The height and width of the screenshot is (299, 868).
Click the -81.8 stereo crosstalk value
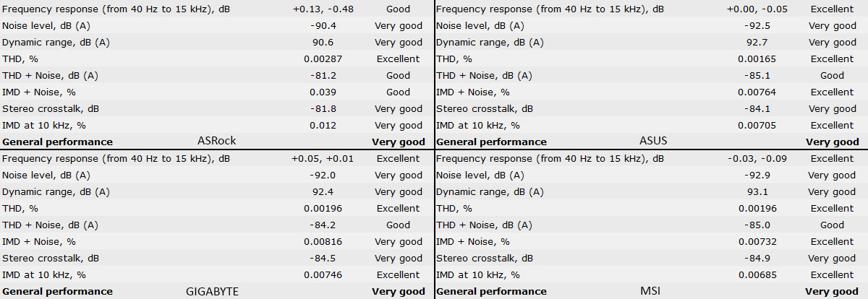323,109
